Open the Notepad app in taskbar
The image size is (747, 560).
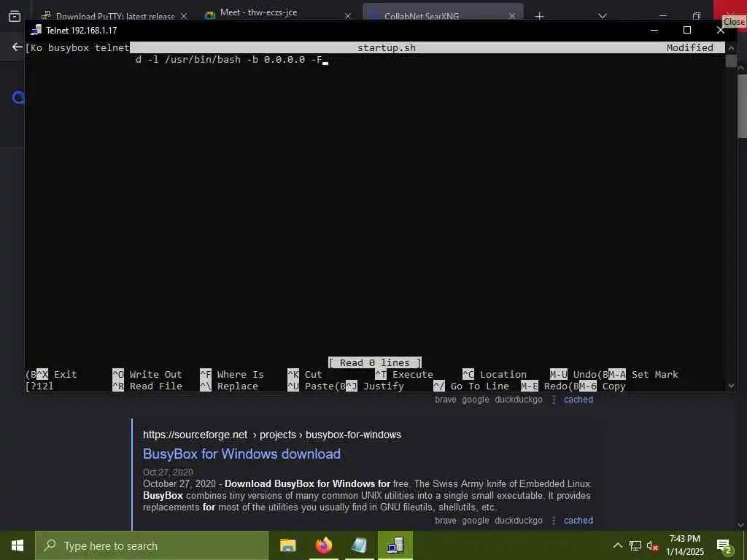tap(359, 545)
